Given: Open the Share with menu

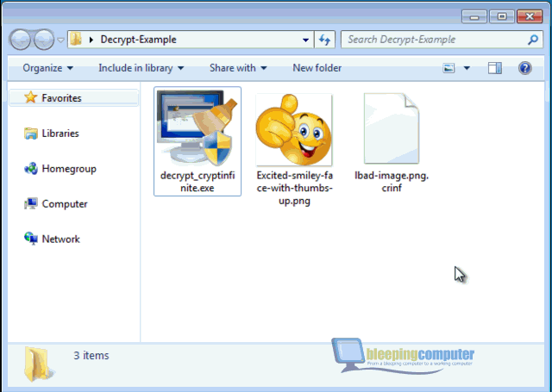Looking at the screenshot, I should [x=237, y=68].
